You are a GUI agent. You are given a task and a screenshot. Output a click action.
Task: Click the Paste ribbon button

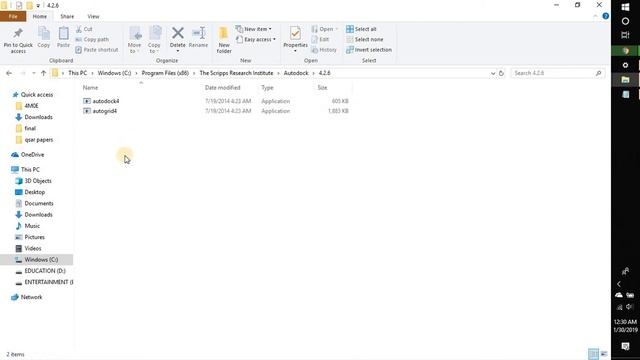[x=63, y=38]
